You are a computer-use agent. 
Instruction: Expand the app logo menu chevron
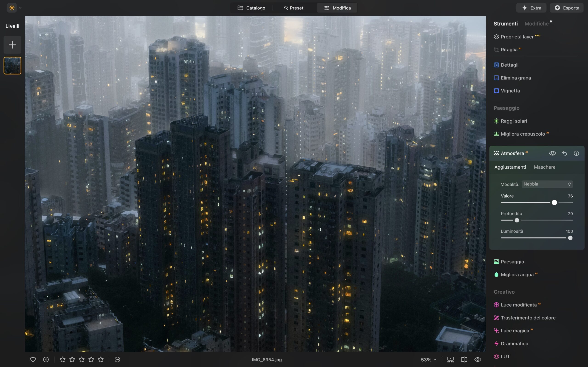click(20, 8)
